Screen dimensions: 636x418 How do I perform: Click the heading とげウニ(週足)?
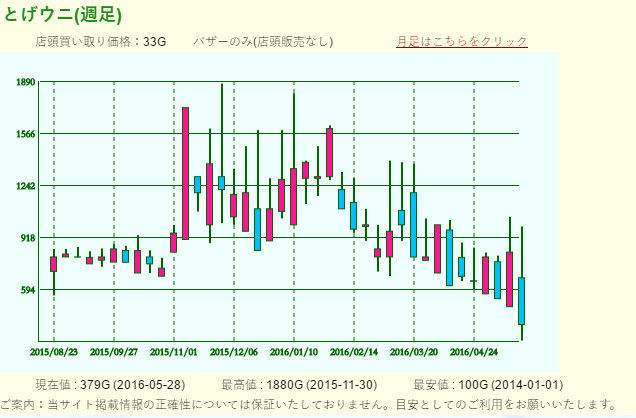tap(62, 15)
